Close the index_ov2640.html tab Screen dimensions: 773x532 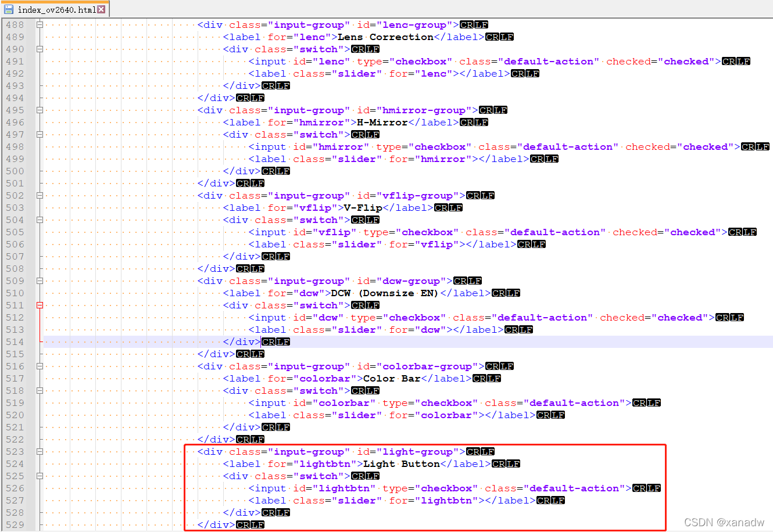(101, 9)
